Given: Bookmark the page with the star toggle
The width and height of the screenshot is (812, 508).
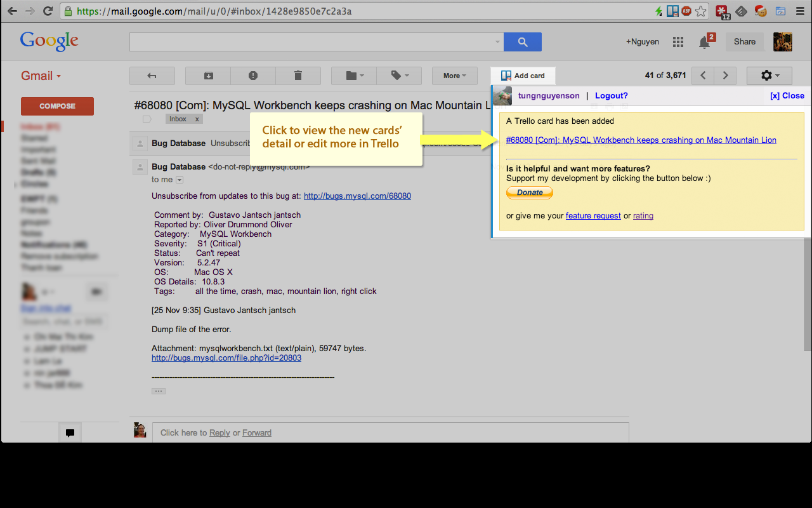Looking at the screenshot, I should tap(700, 11).
